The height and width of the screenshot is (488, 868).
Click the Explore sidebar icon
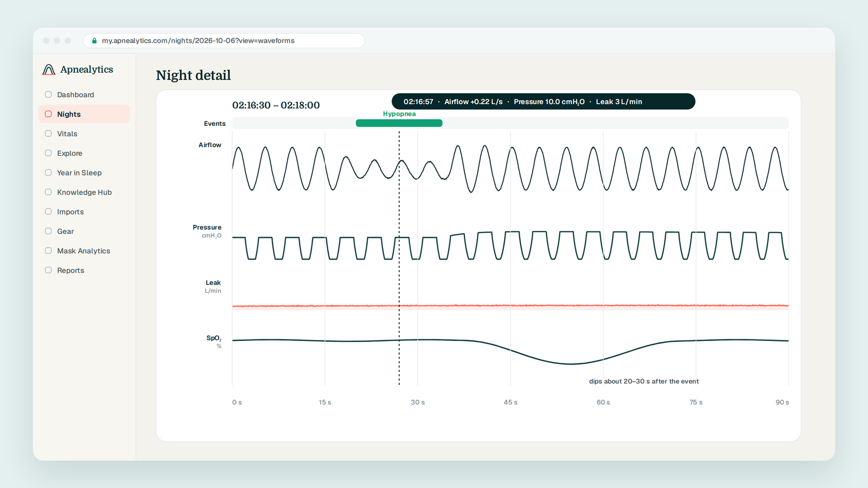point(48,153)
